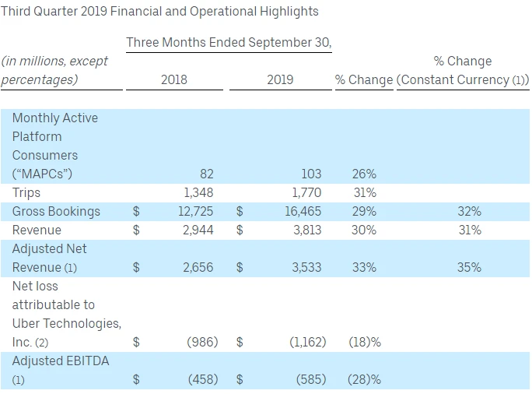Select the Monthly Active Platform Consumers row label
The height and width of the screenshot is (394, 532).
click(x=55, y=146)
